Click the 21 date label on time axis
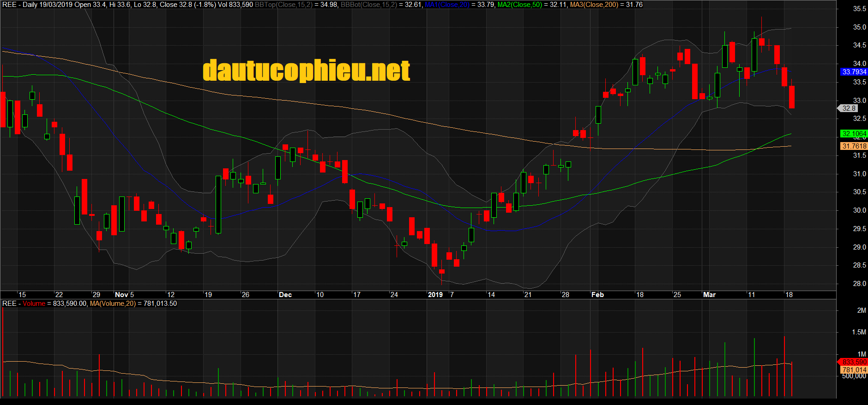Image resolution: width=868 pixels, height=405 pixels. pyautogui.click(x=528, y=295)
